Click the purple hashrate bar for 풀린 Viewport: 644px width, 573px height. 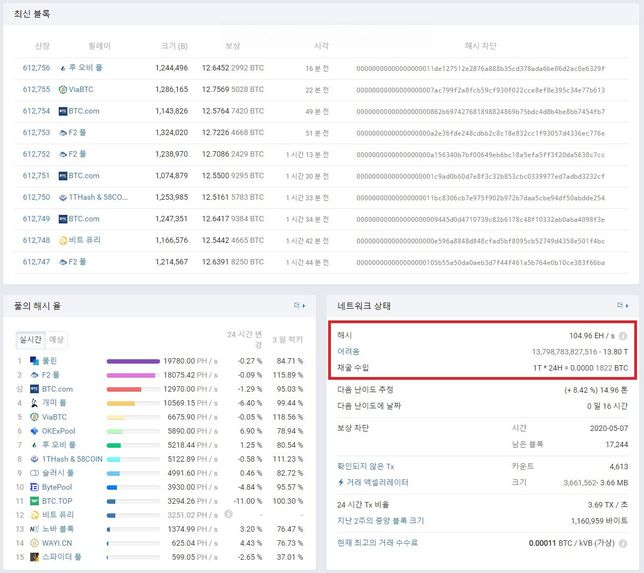(133, 361)
